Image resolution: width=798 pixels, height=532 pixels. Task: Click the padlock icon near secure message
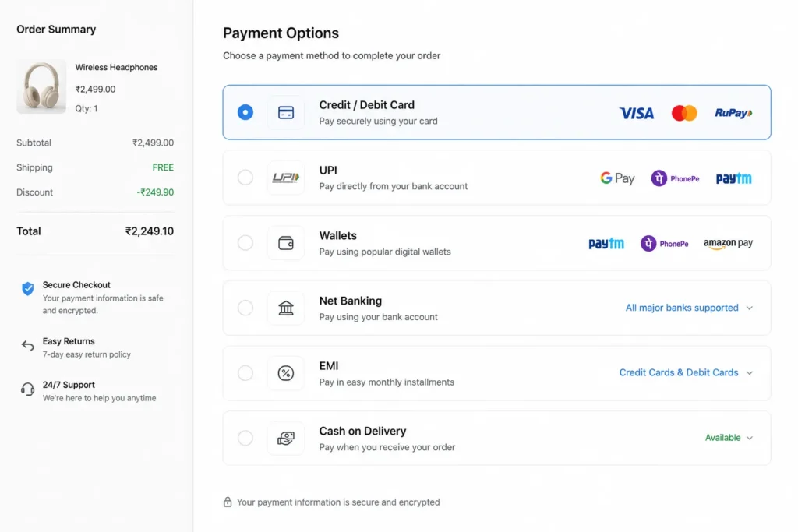[x=228, y=502]
